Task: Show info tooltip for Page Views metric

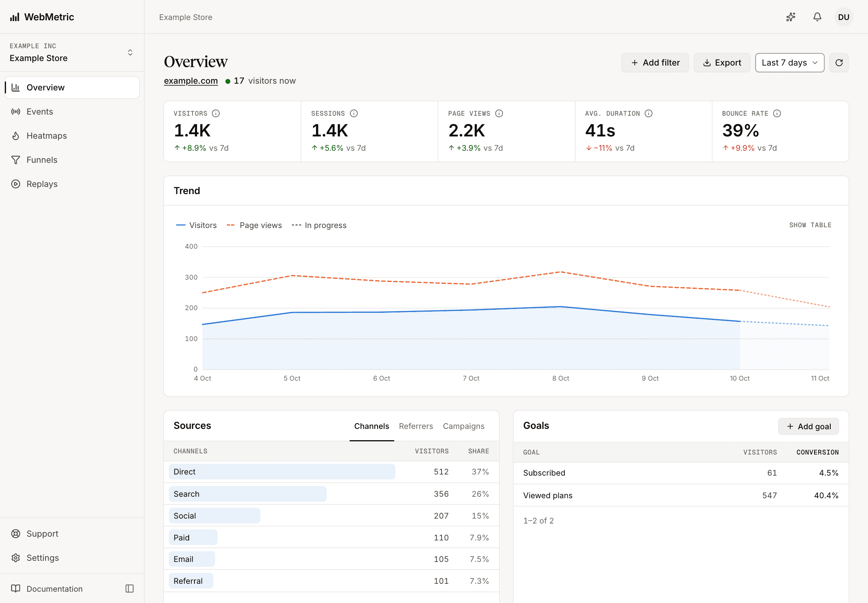Action: (499, 113)
